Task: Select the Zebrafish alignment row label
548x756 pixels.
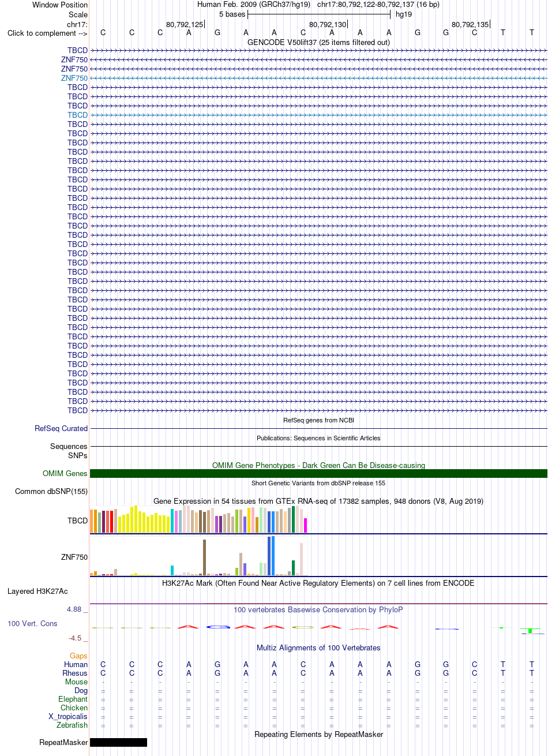Action: pos(72,725)
